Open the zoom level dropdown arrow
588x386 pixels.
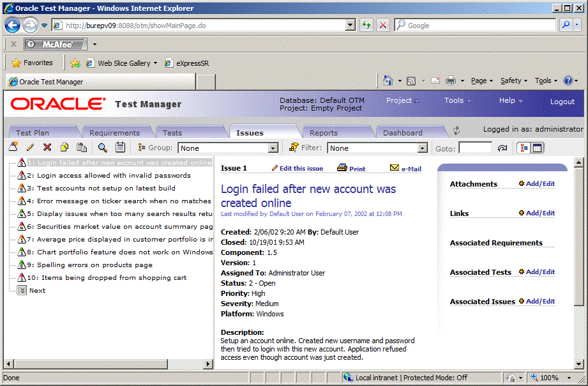(569, 378)
